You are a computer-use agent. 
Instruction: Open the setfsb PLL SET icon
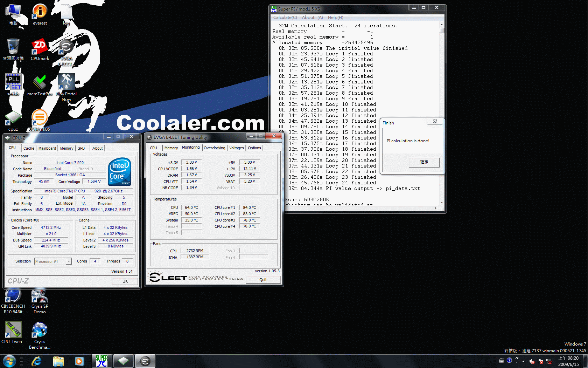13,85
